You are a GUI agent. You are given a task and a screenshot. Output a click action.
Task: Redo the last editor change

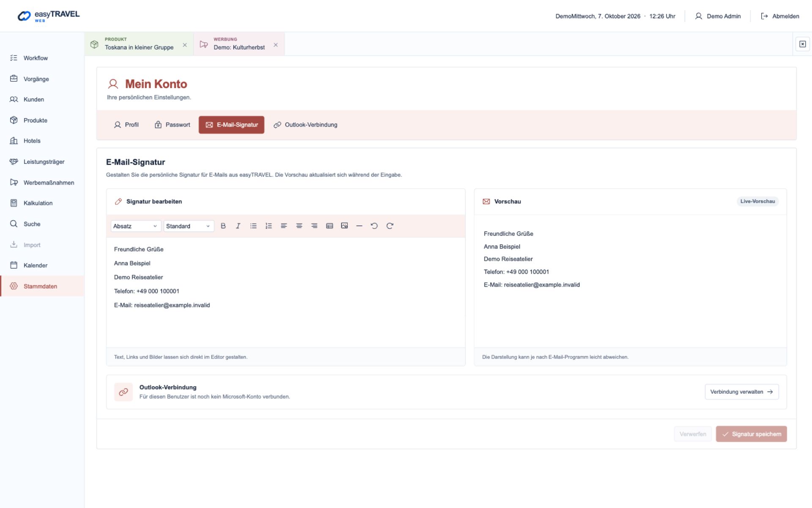390,226
